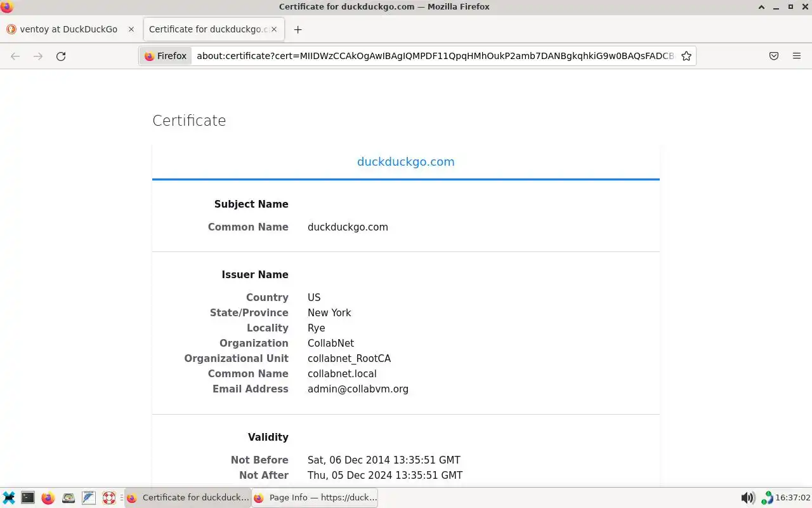Click the value collabnet_RootCA
This screenshot has width=812, height=508.
click(x=349, y=359)
